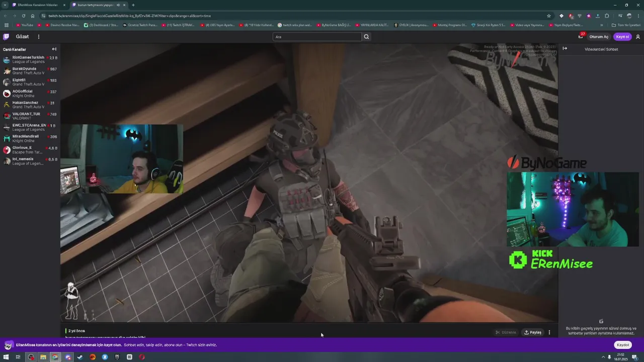Screen dimensions: 644x362
Task: Open HakanSanchez channel
Action: pyautogui.click(x=29, y=105)
